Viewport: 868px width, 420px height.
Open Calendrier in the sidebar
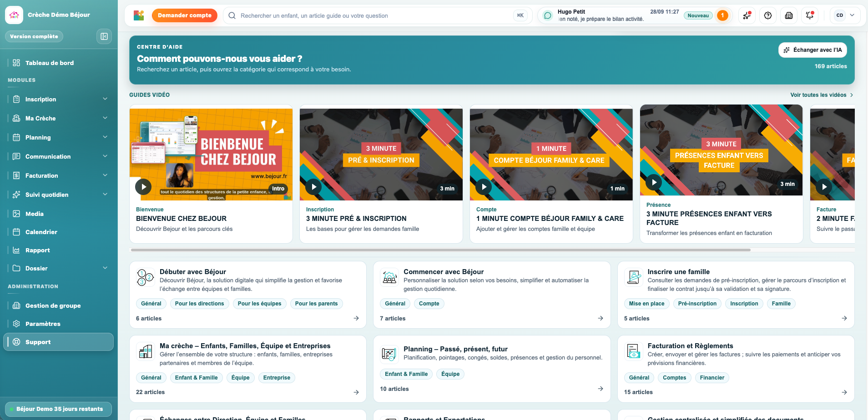(59, 232)
